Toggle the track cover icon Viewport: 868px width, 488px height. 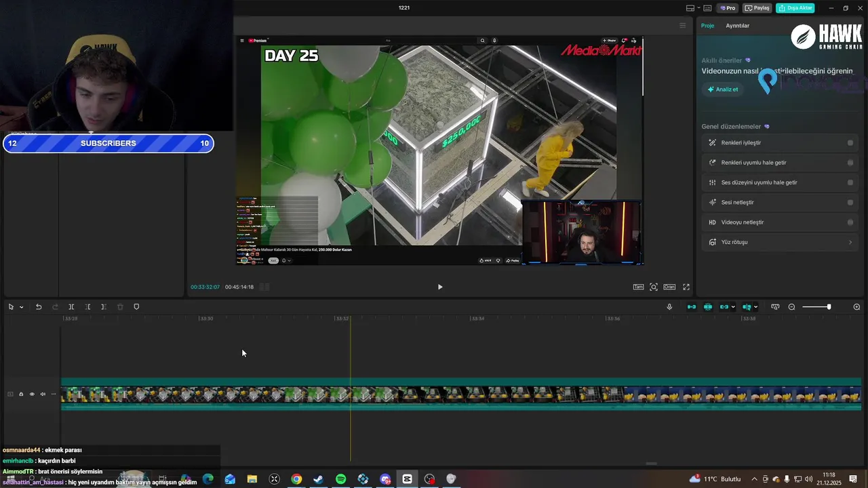[x=10, y=394]
